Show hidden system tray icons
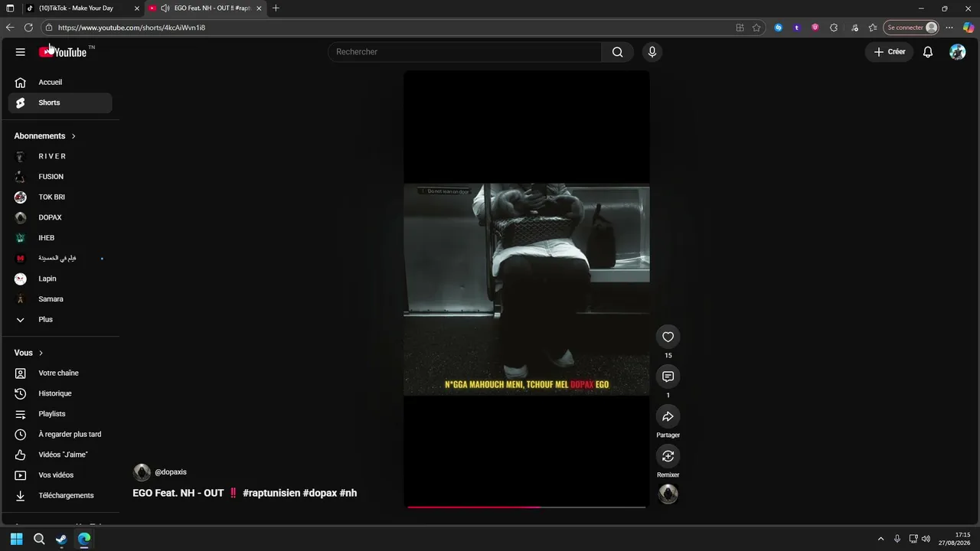The height and width of the screenshot is (551, 980). pos(880,539)
